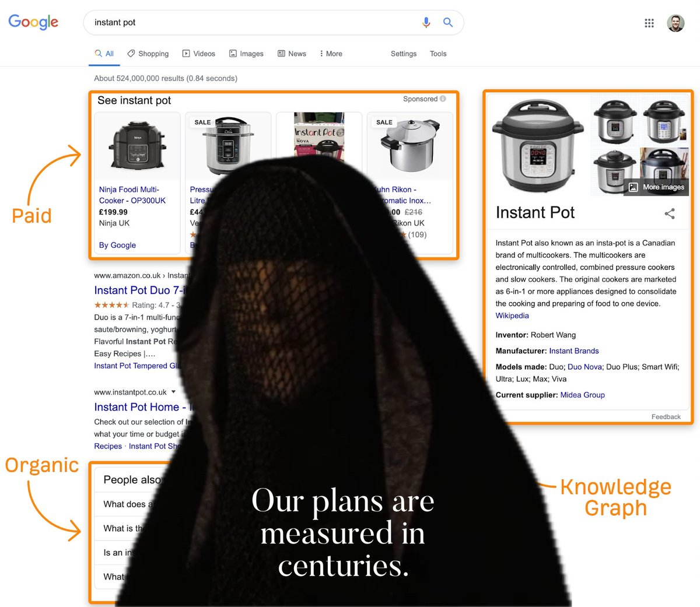This screenshot has width=700, height=607.
Task: Switch to the Images tab
Action: pos(246,54)
